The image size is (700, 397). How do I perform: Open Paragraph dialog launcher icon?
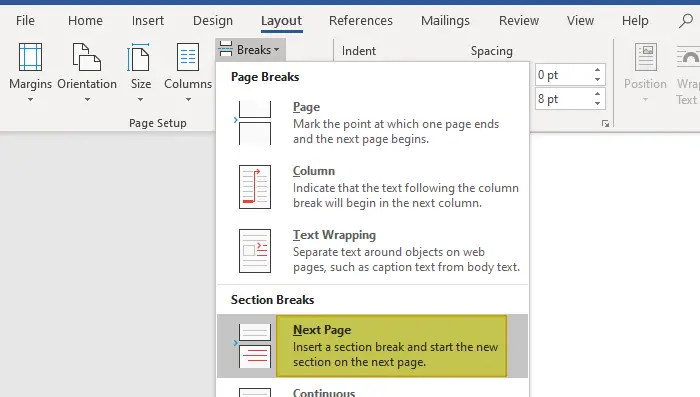[x=605, y=124]
